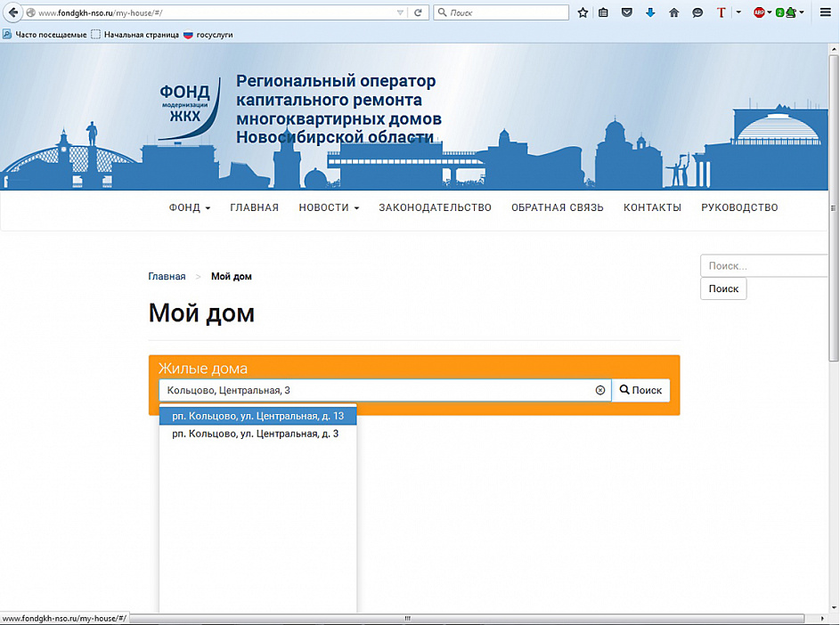This screenshot has height=625, width=840.
Task: Bookmark this page with the star icon
Action: (x=583, y=12)
